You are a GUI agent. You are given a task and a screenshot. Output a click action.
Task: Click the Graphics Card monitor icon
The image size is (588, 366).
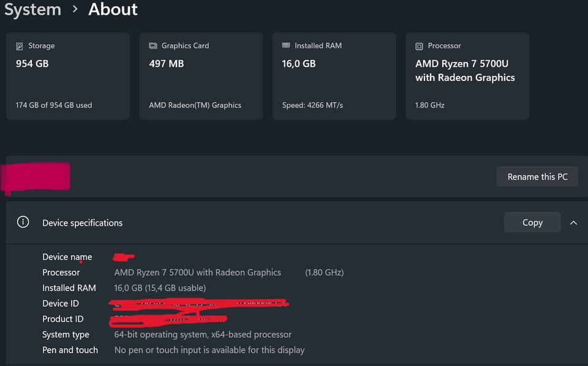pos(153,46)
